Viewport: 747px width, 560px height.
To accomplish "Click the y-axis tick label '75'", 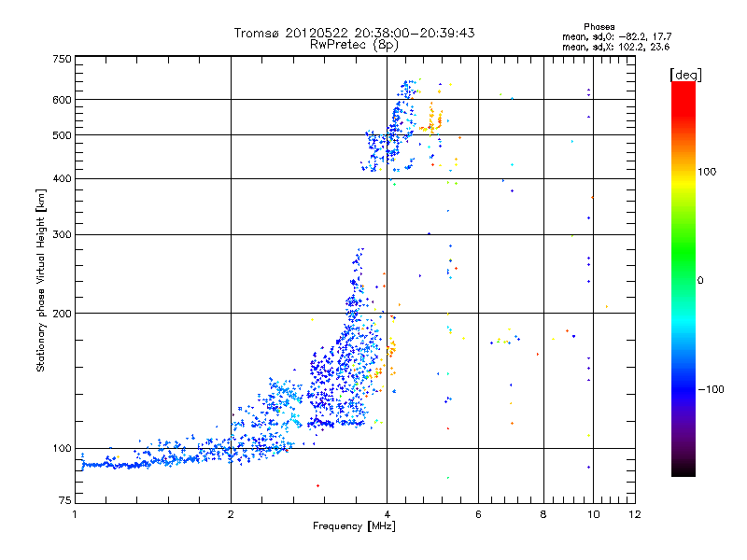I will [x=65, y=500].
